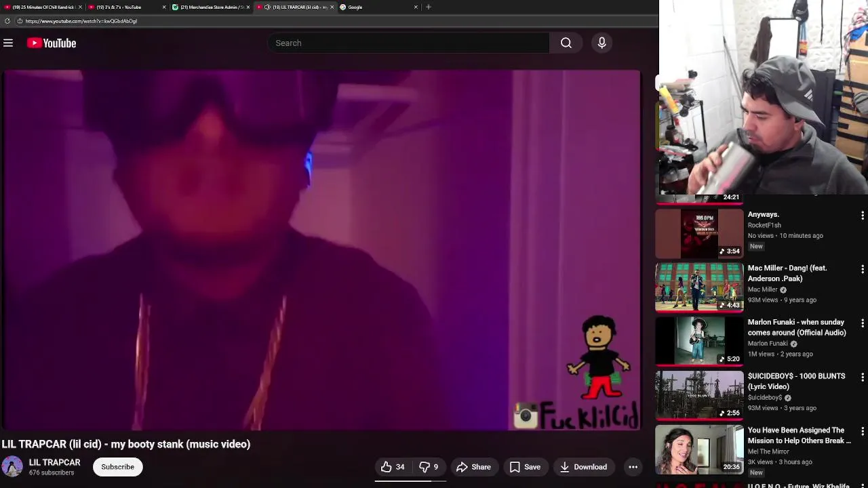The image size is (868, 488).
Task: Visit the Mac Miller channel name
Action: (763, 289)
